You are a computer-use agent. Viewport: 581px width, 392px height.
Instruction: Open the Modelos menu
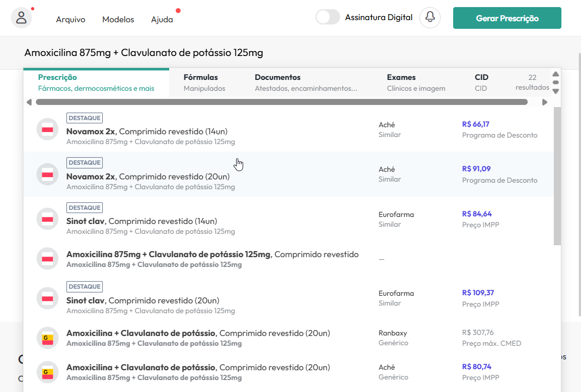tap(118, 20)
